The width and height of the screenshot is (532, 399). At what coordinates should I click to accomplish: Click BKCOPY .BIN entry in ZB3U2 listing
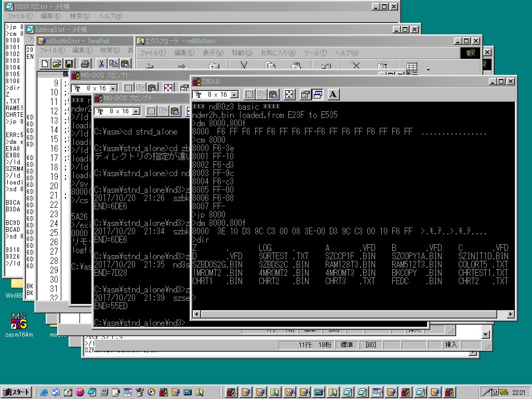(417, 273)
